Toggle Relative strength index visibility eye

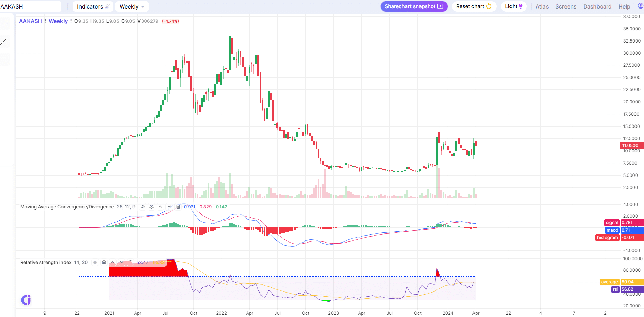click(x=95, y=262)
